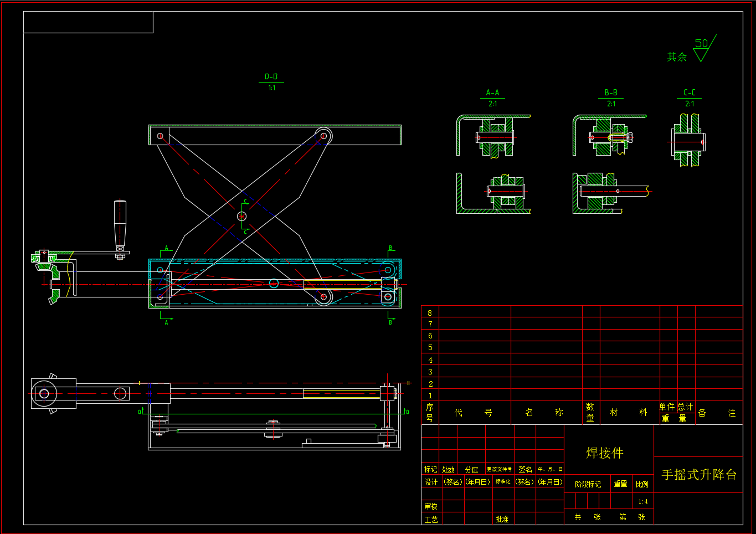This screenshot has width=756, height=534.
Task: Click the scissor arms' center pivot circle
Action: click(242, 216)
